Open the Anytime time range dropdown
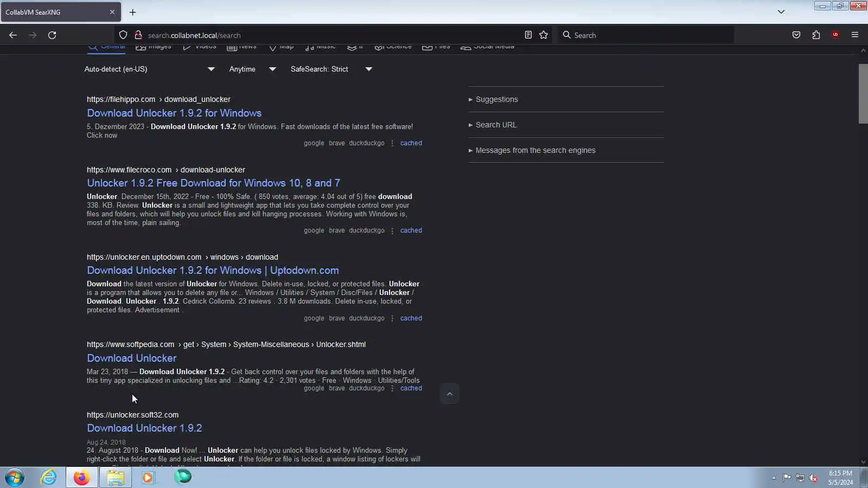Screen dimensions: 868x488 [253, 69]
